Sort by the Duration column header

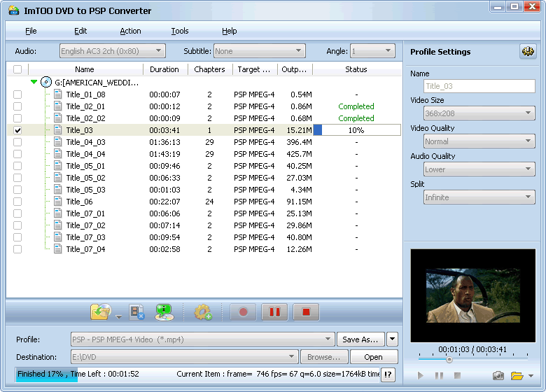point(164,69)
